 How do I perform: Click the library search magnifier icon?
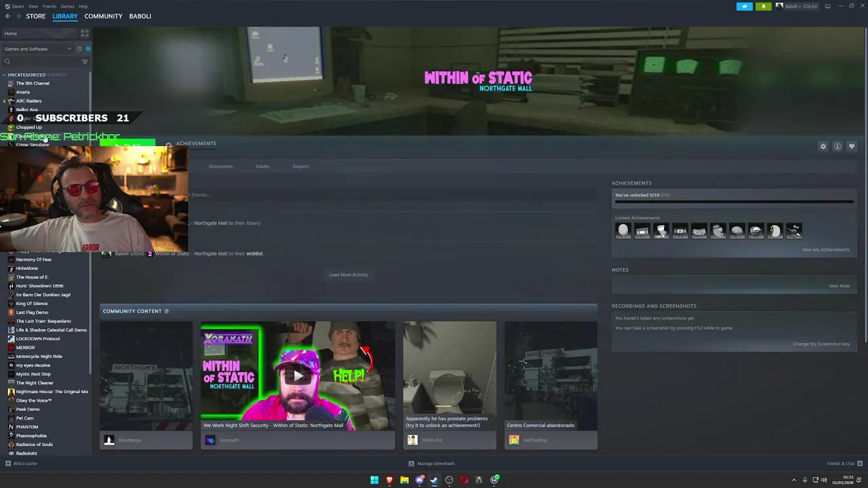[x=7, y=62]
